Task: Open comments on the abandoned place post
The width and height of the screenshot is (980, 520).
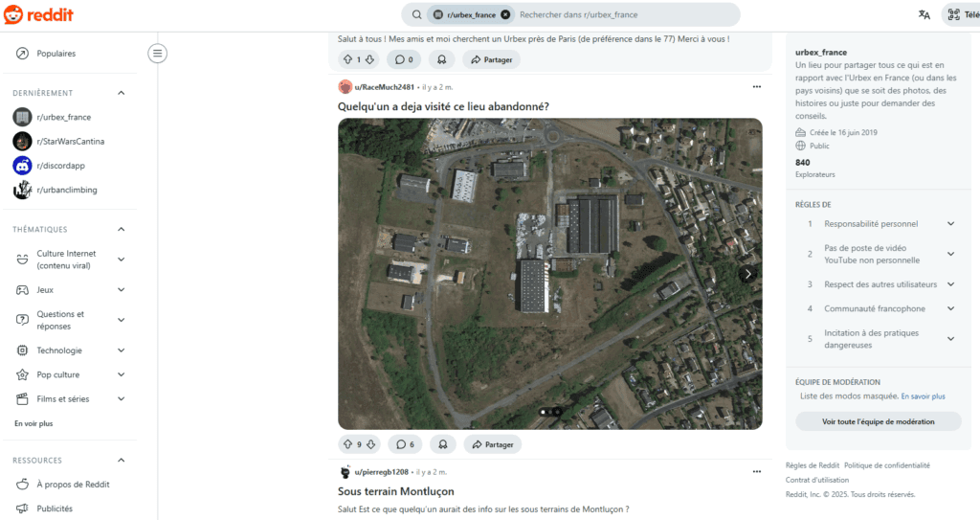Action: pyautogui.click(x=405, y=444)
